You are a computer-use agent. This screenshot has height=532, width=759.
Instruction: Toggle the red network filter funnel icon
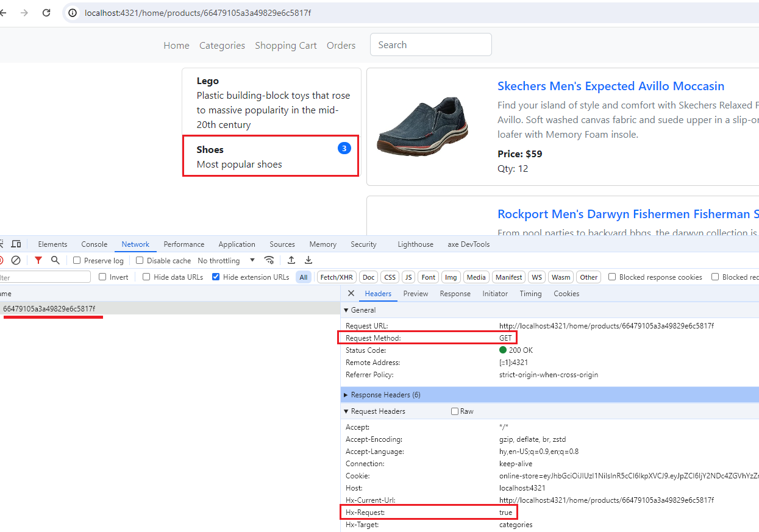coord(38,260)
